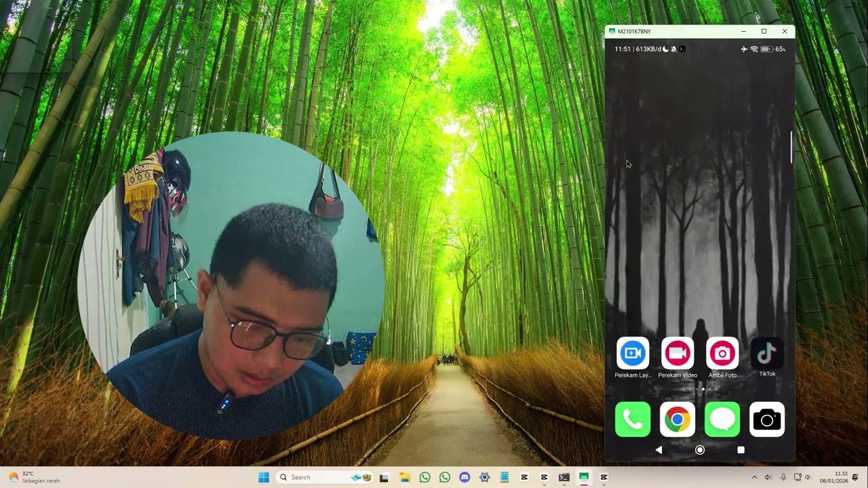Image resolution: width=868 pixels, height=488 pixels.
Task: Click the M2101K7BNY window title
Action: click(634, 31)
